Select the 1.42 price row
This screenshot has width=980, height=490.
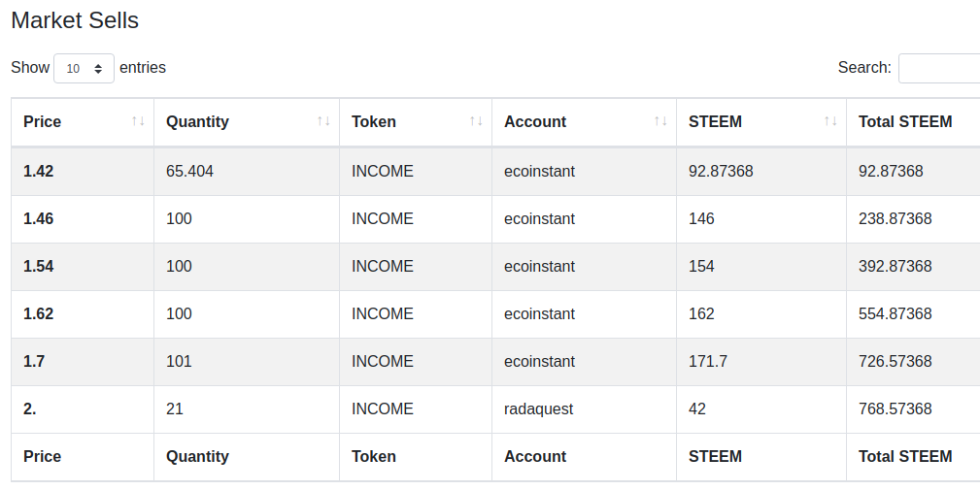click(x=495, y=171)
